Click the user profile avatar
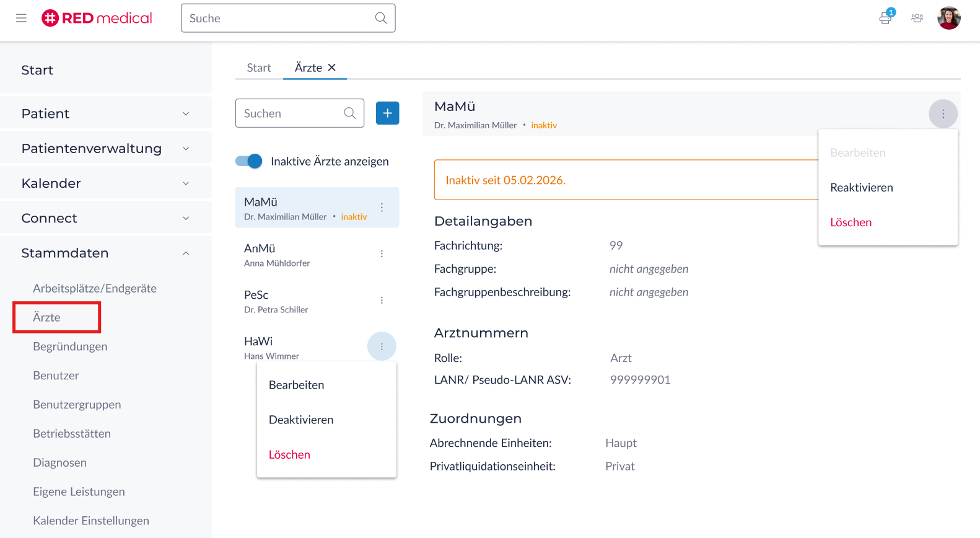Image resolution: width=980 pixels, height=538 pixels. click(948, 18)
